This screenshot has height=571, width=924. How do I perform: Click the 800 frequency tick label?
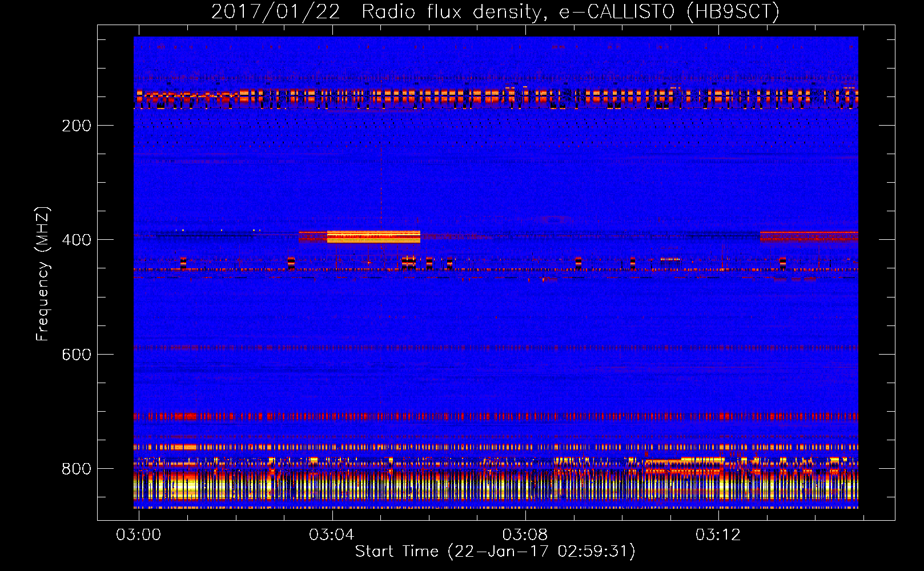pyautogui.click(x=77, y=469)
